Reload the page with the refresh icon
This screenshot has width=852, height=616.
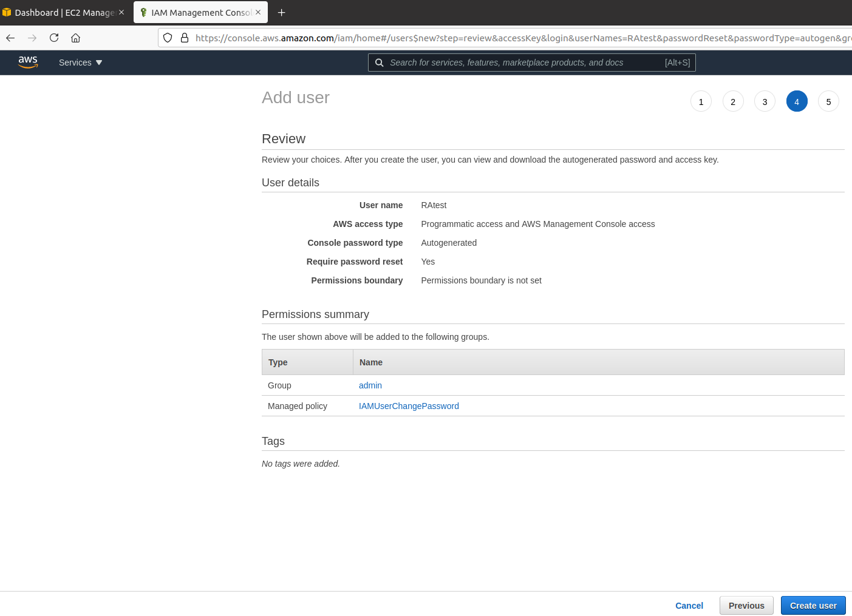pyautogui.click(x=54, y=38)
